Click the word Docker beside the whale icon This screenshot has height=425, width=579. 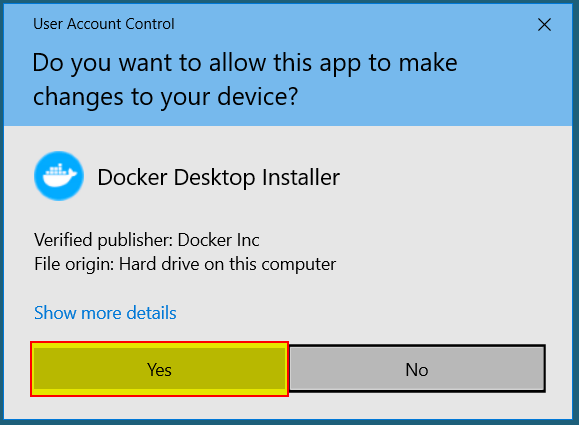click(133, 177)
